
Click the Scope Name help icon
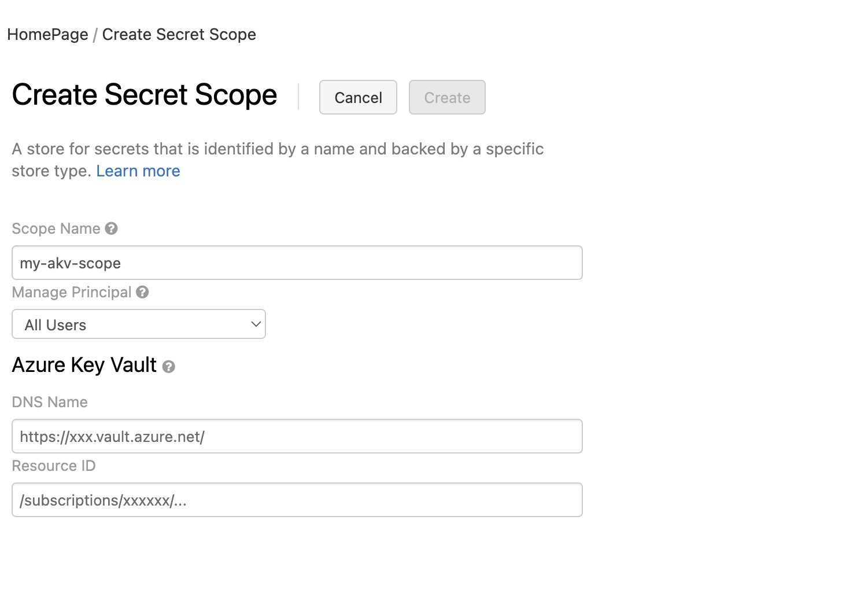[x=112, y=228]
